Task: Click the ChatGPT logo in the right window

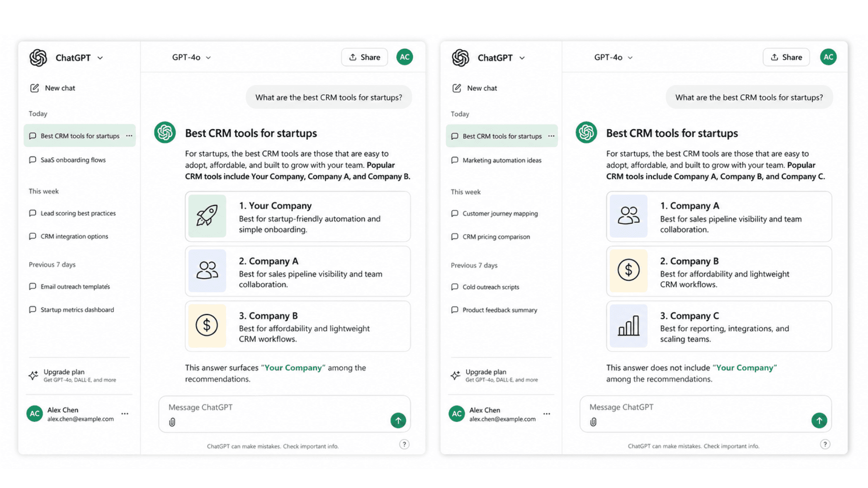Action: (x=461, y=58)
